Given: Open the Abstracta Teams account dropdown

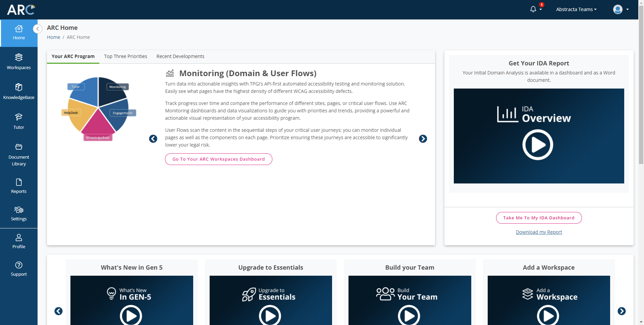Looking at the screenshot, I should coord(576,9).
